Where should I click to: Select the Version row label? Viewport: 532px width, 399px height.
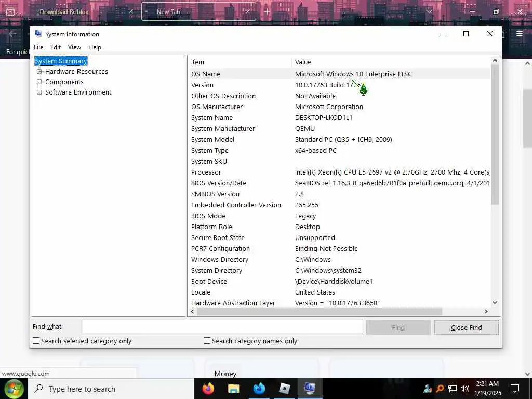pos(202,85)
